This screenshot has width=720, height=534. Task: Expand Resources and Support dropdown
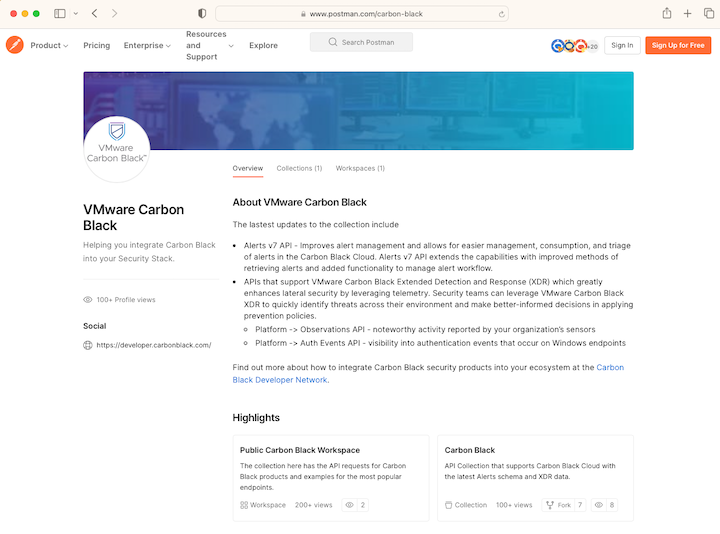[210, 45]
